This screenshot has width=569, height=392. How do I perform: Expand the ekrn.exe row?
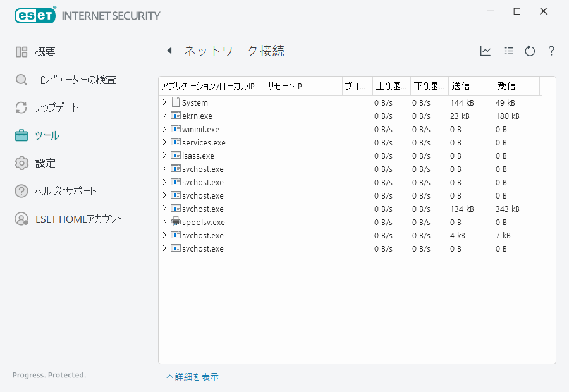click(x=164, y=116)
